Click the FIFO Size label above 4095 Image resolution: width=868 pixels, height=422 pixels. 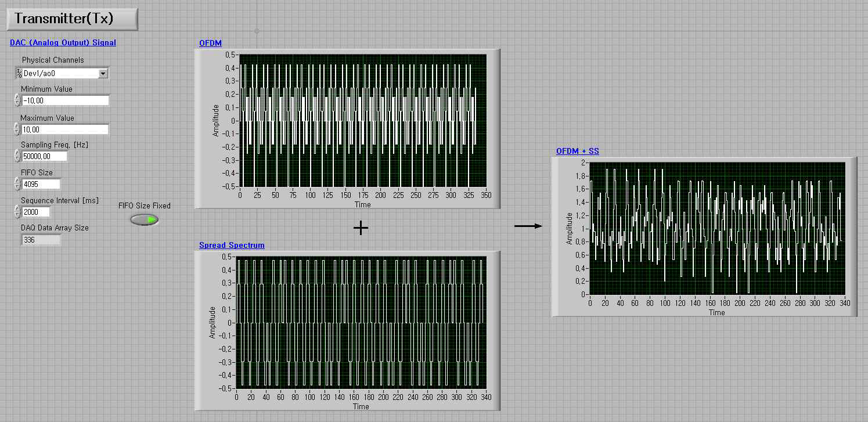pyautogui.click(x=37, y=172)
